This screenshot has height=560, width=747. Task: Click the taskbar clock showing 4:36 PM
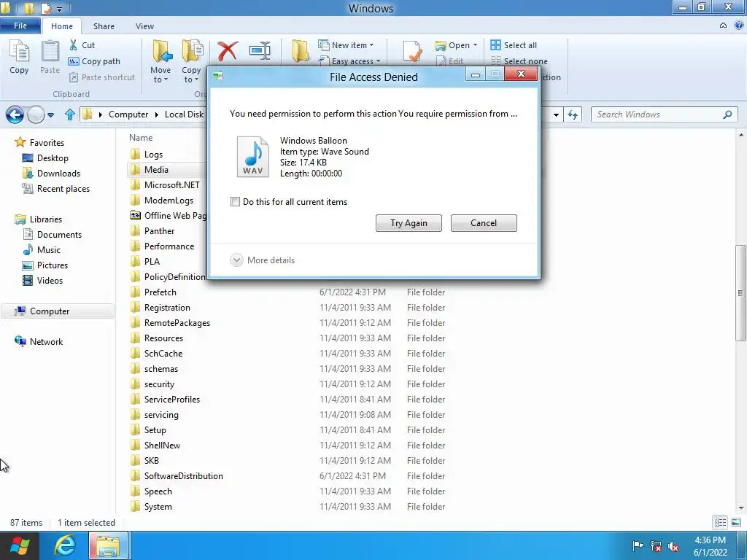coord(710,545)
